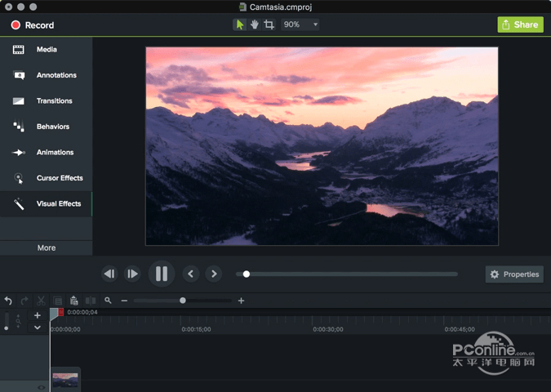Open the Behaviors tab

(x=46, y=127)
